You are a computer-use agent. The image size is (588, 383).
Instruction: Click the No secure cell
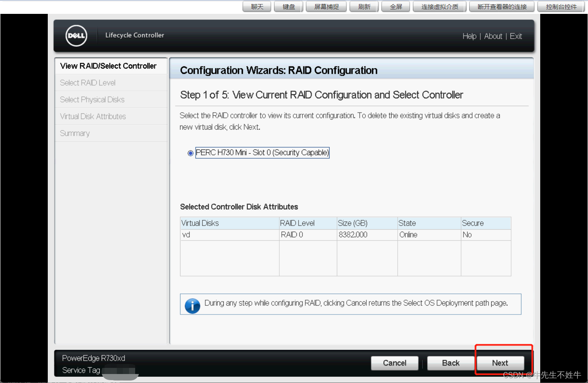pyautogui.click(x=486, y=235)
